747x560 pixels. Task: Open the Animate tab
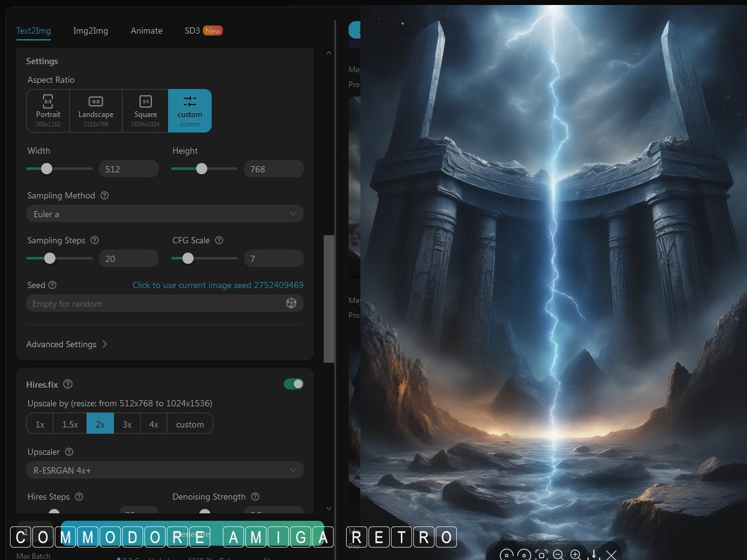(146, 30)
